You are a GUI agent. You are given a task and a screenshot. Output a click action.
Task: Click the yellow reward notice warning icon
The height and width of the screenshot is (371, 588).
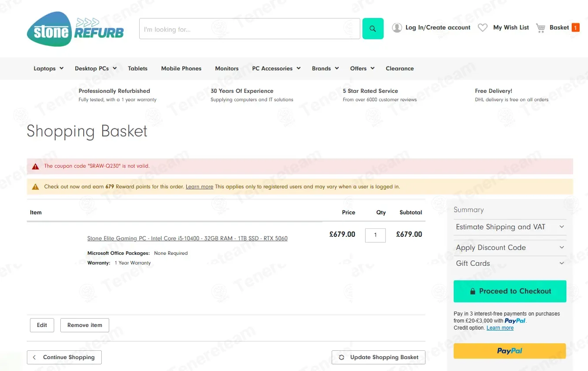coord(35,187)
